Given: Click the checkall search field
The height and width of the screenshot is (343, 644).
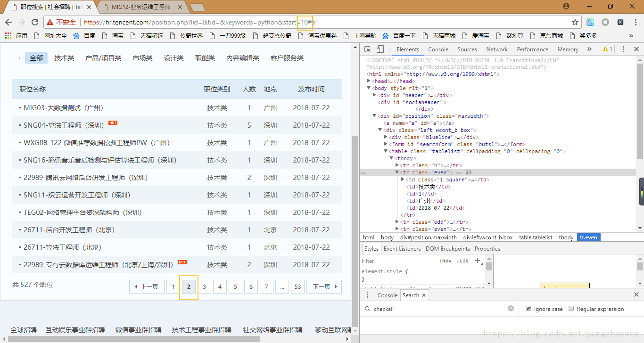Looking at the screenshot, I should (x=439, y=309).
